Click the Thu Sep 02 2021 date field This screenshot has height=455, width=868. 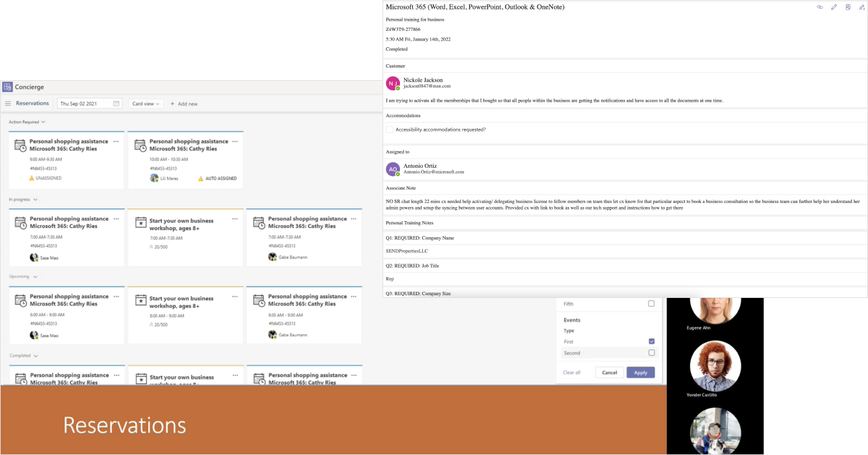pyautogui.click(x=89, y=104)
